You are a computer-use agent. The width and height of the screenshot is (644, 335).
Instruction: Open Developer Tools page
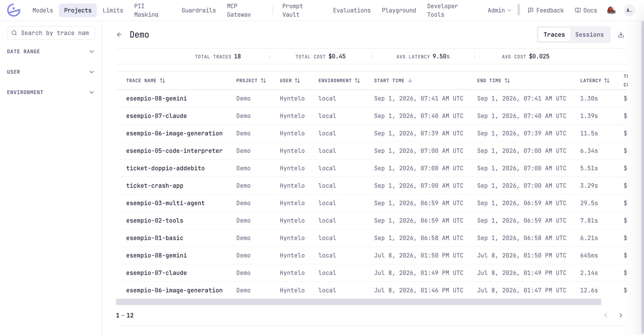[443, 10]
